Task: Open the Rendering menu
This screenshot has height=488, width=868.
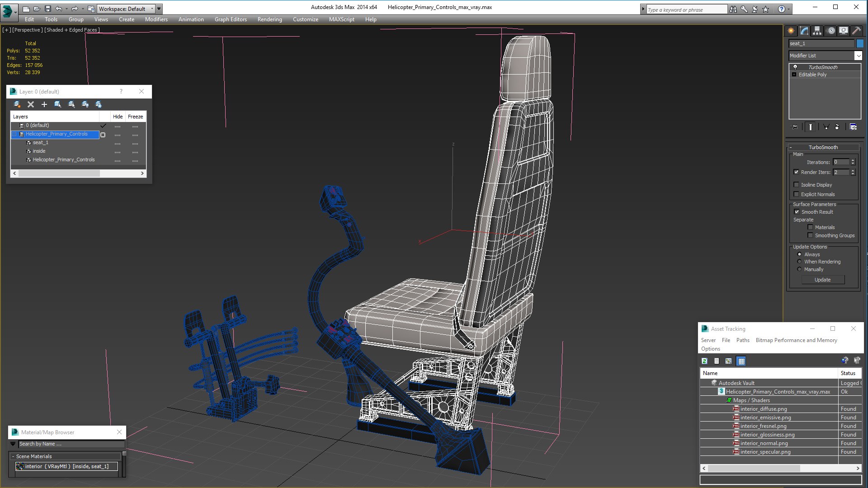Action: tap(269, 19)
